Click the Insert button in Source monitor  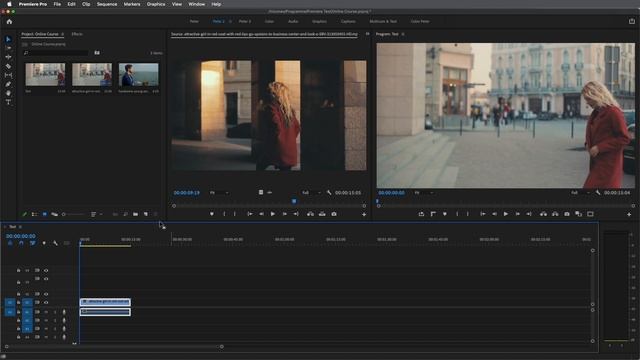[310, 214]
